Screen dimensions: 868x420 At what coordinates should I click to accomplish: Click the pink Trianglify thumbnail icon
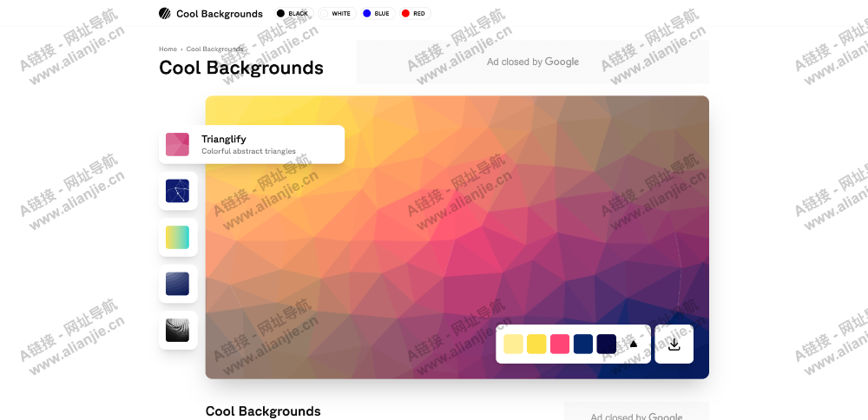tap(177, 144)
